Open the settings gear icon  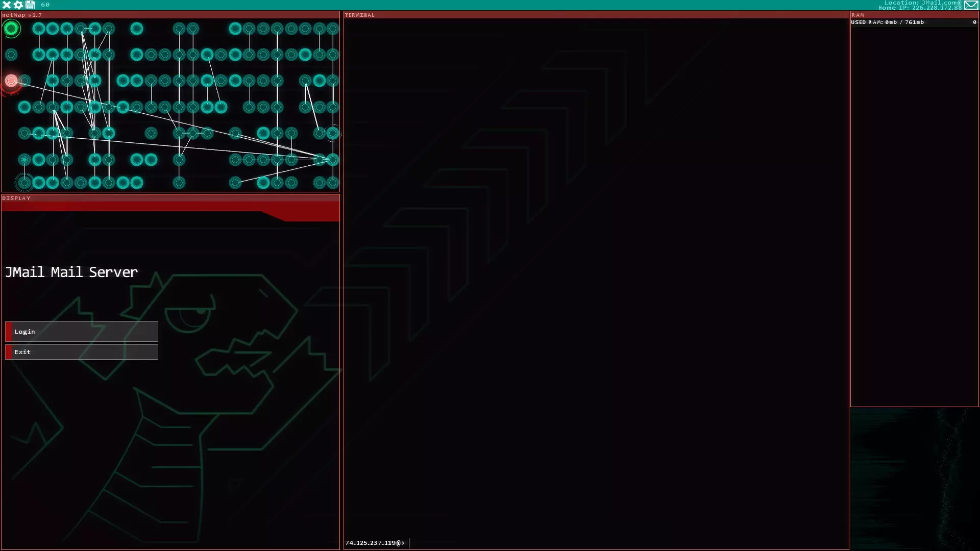[x=18, y=5]
